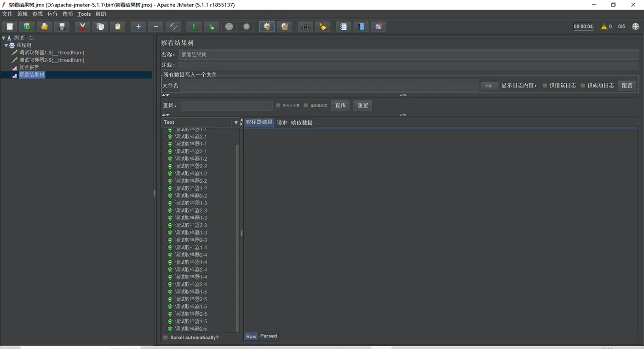Viewport: 644px width, 349px height.
Task: Clear all results with the second broom icon
Action: (285, 27)
